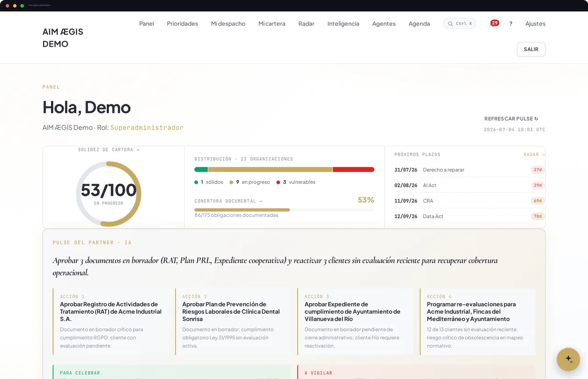Go to Prioridades in the navigation

(182, 23)
